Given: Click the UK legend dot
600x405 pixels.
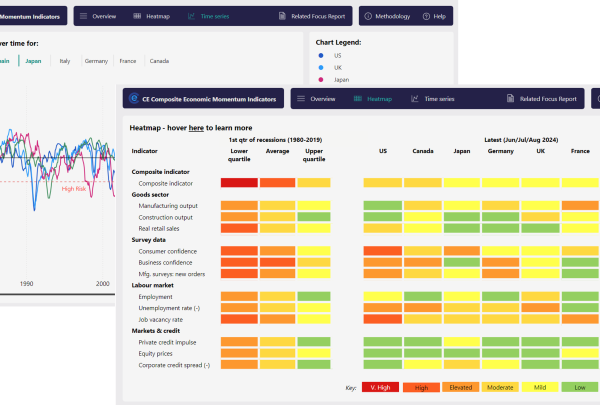Looking at the screenshot, I should [321, 67].
